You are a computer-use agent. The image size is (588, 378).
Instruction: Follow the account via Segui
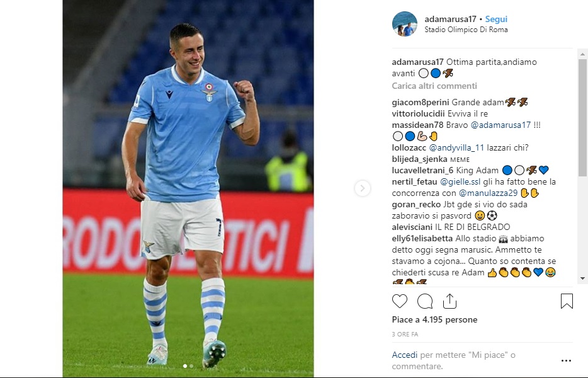coord(496,19)
